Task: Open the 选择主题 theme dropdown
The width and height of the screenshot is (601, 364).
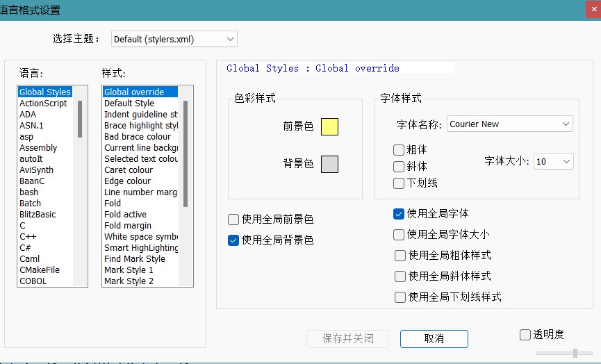Action: click(x=174, y=39)
